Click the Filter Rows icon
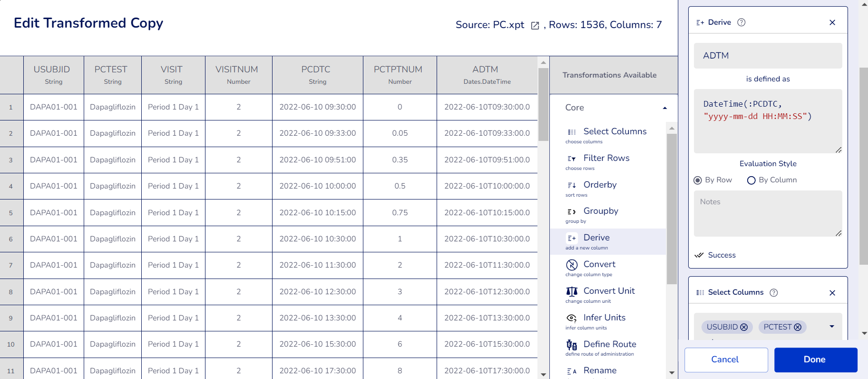 (572, 159)
